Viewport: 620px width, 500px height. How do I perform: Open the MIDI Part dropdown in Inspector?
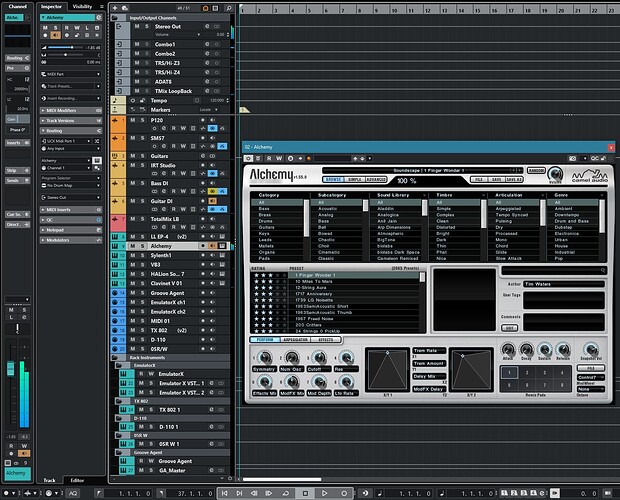(x=71, y=74)
